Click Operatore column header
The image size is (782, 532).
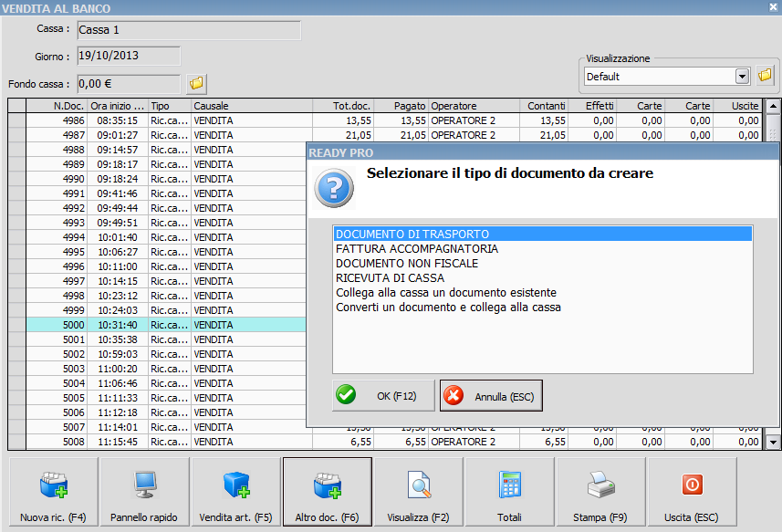pos(474,106)
